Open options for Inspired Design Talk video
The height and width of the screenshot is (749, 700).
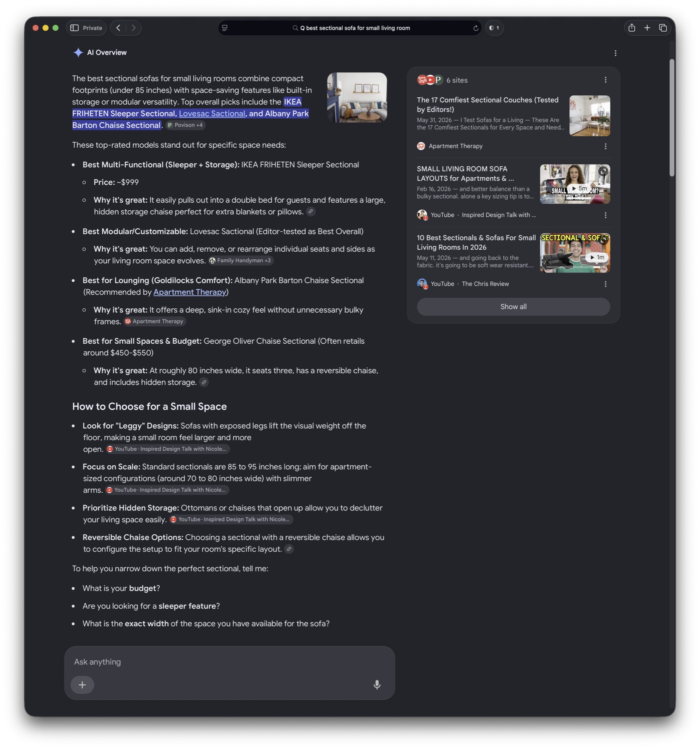click(606, 215)
